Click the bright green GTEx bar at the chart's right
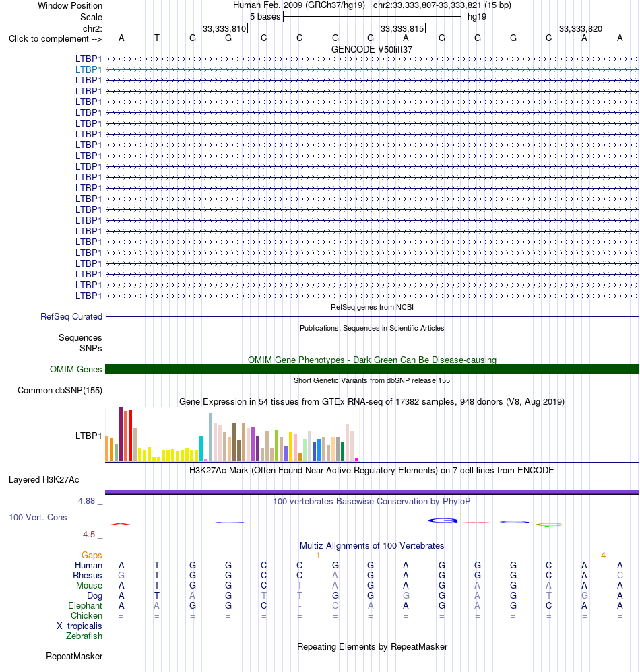 click(342, 451)
